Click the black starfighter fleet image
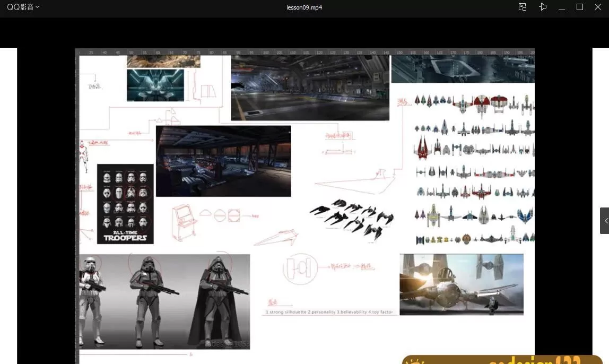 pyautogui.click(x=352, y=220)
